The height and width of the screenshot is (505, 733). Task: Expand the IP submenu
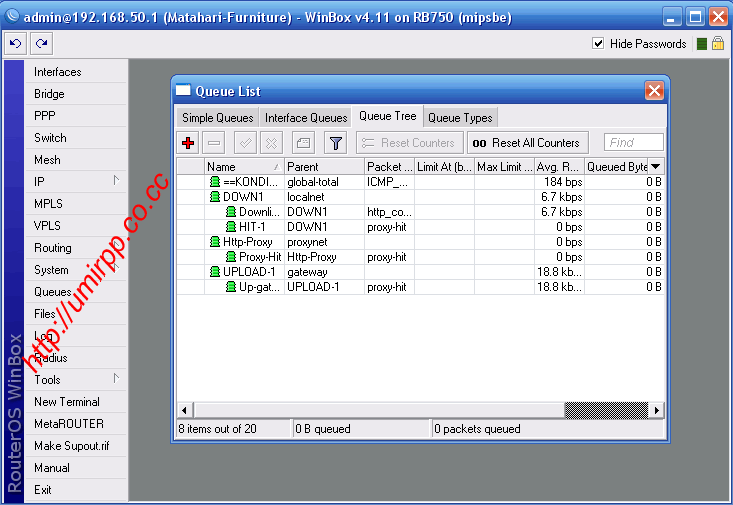(116, 180)
